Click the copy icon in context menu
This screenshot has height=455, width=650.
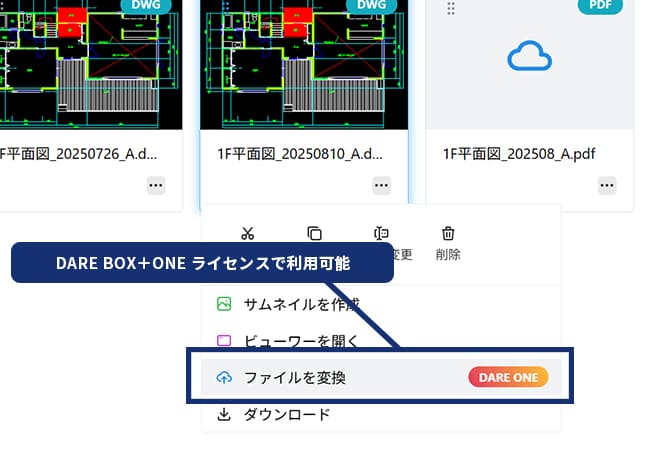coord(314,234)
